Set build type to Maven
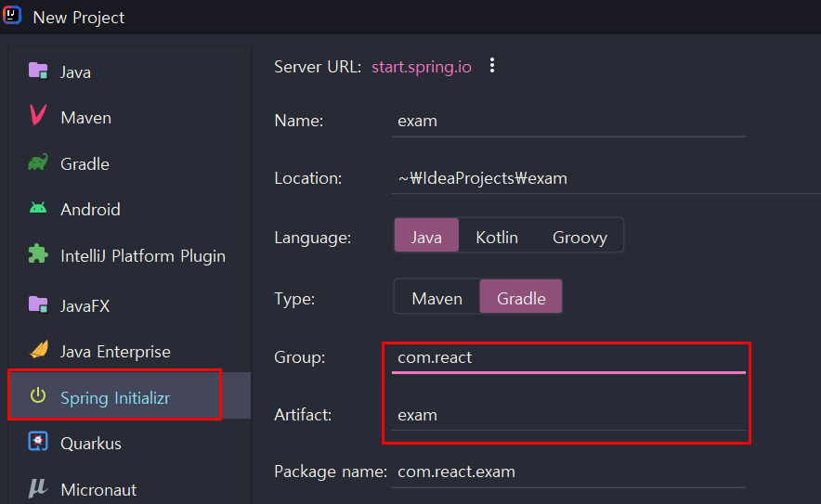The height and width of the screenshot is (504, 821). [437, 298]
